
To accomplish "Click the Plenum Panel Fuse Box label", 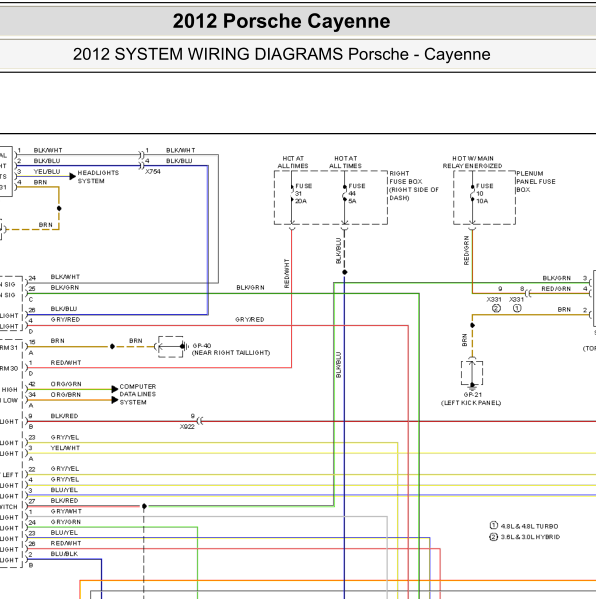I will [536, 181].
